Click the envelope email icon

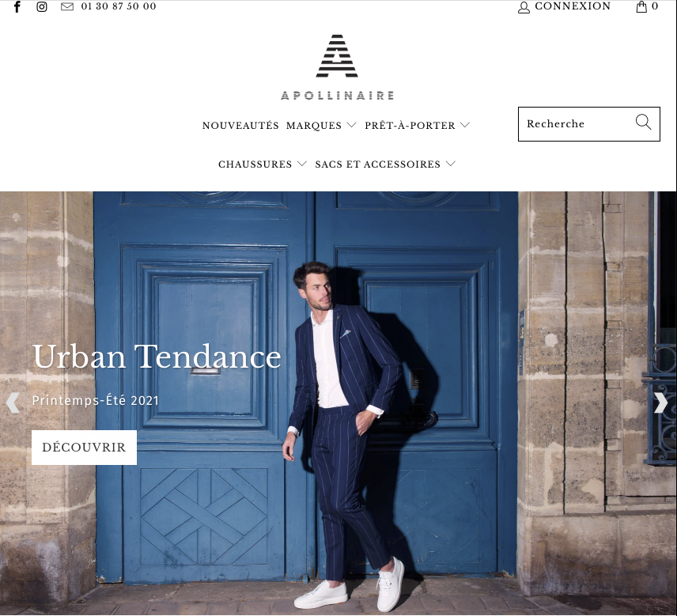point(67,6)
